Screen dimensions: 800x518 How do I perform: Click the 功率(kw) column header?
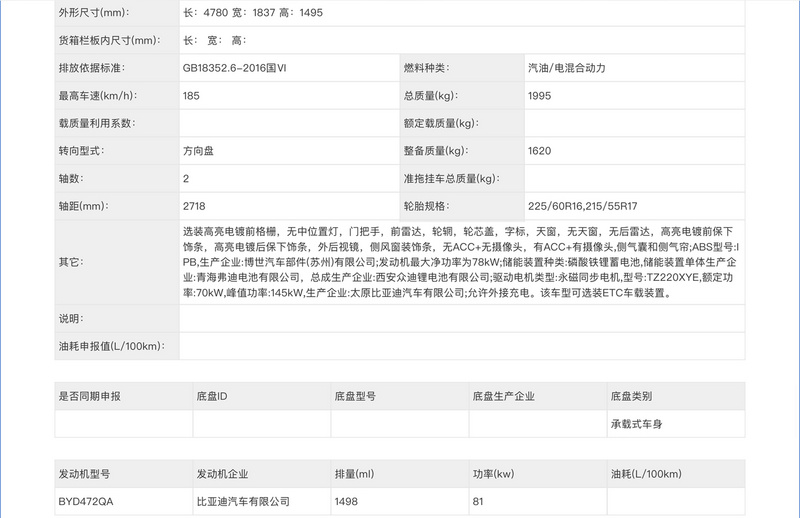[494, 474]
